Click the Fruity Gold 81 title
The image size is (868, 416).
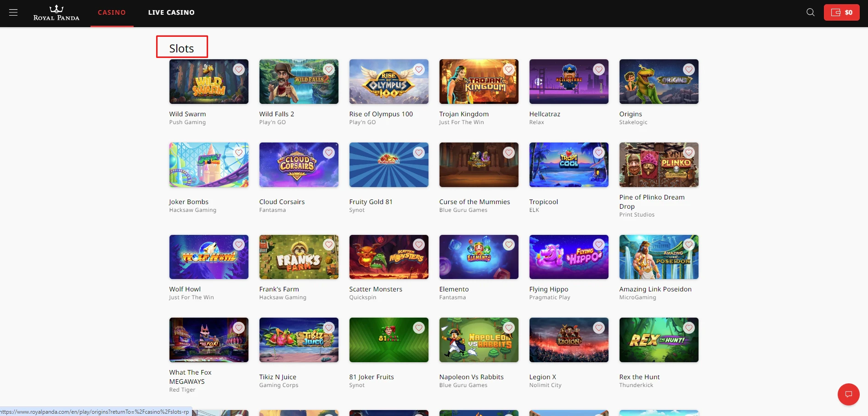(371, 202)
